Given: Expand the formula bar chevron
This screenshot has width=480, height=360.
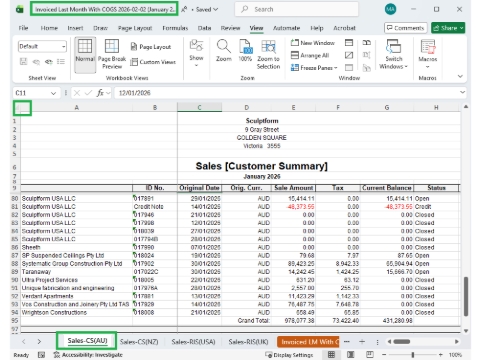Looking at the screenshot, I should (462, 92).
